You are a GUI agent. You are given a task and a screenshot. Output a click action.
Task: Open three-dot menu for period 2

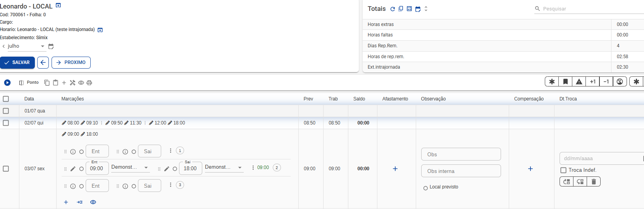coord(253,168)
